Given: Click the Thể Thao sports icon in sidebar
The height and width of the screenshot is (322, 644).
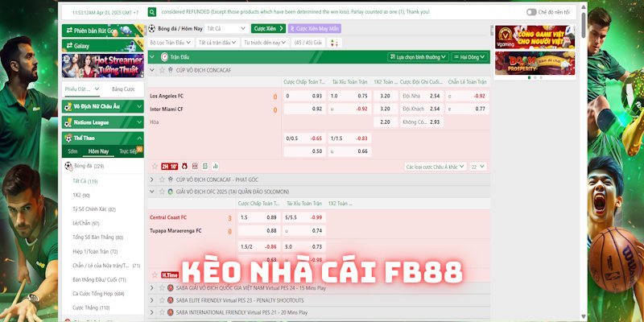Looking at the screenshot, I should (x=68, y=138).
